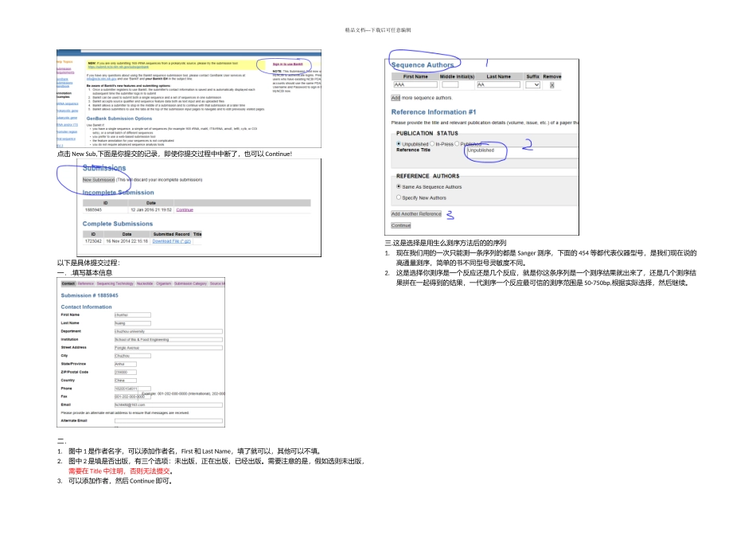Select Specify New Authors option
Screen dimensions: 756x535
point(399,197)
